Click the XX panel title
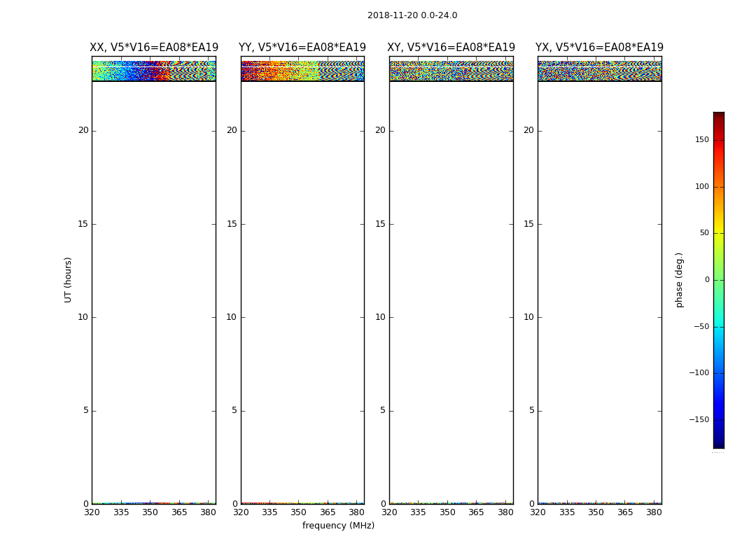 click(x=154, y=48)
